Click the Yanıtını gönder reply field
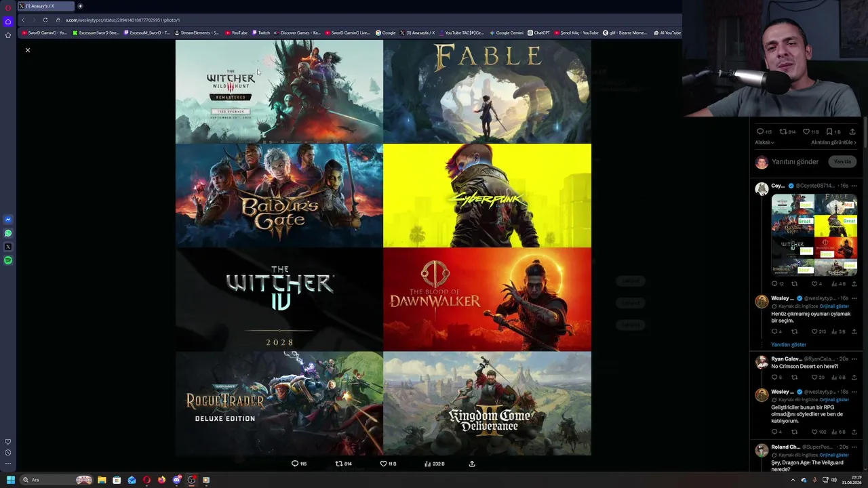Screen dimensions: 868x488 (x=795, y=162)
